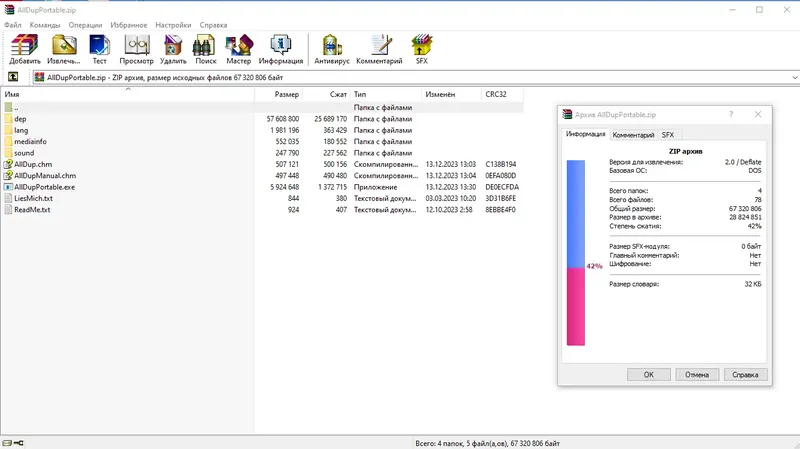The width and height of the screenshot is (800, 449).
Task: Select the dep folder icon
Action: point(9,119)
